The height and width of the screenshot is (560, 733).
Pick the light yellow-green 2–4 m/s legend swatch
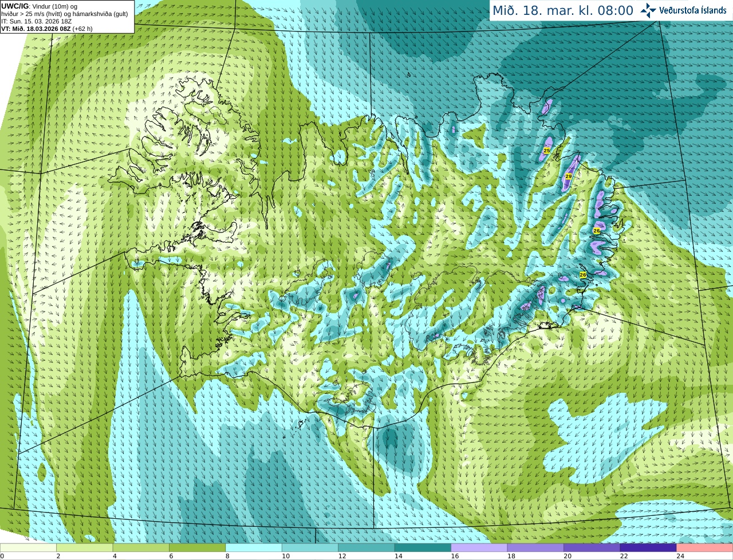pyautogui.click(x=85, y=548)
